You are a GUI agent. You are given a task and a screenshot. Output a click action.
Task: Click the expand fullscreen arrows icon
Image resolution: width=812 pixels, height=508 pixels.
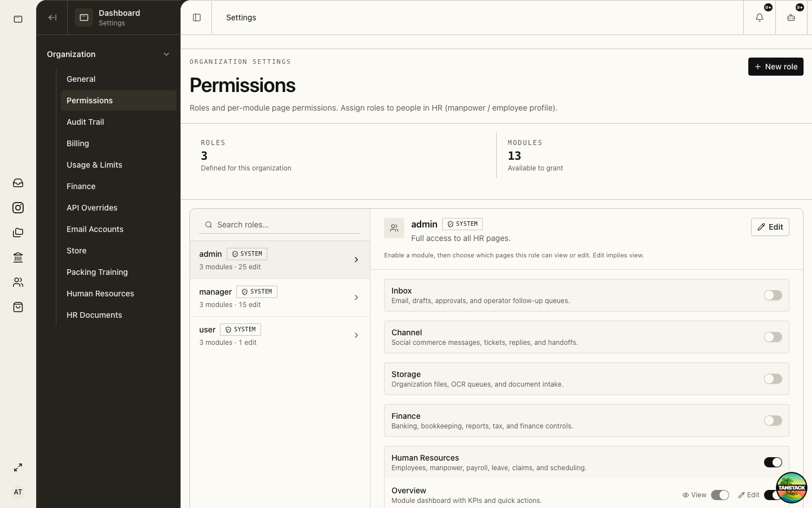coord(18,467)
